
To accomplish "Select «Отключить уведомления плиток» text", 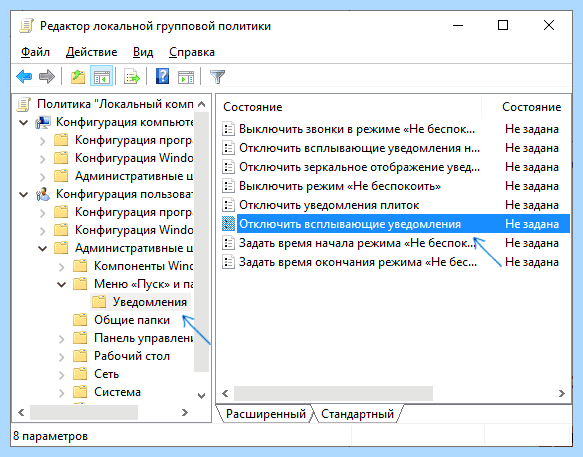I will [329, 205].
